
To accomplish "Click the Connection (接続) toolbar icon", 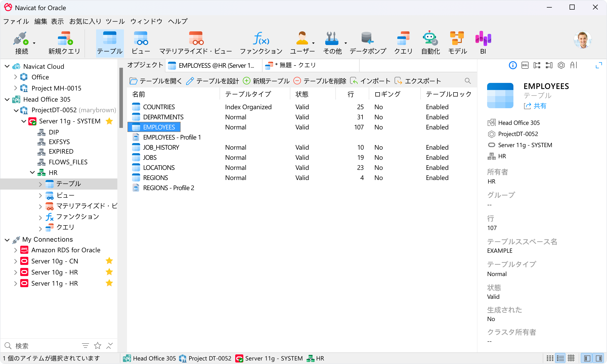I will point(21,43).
